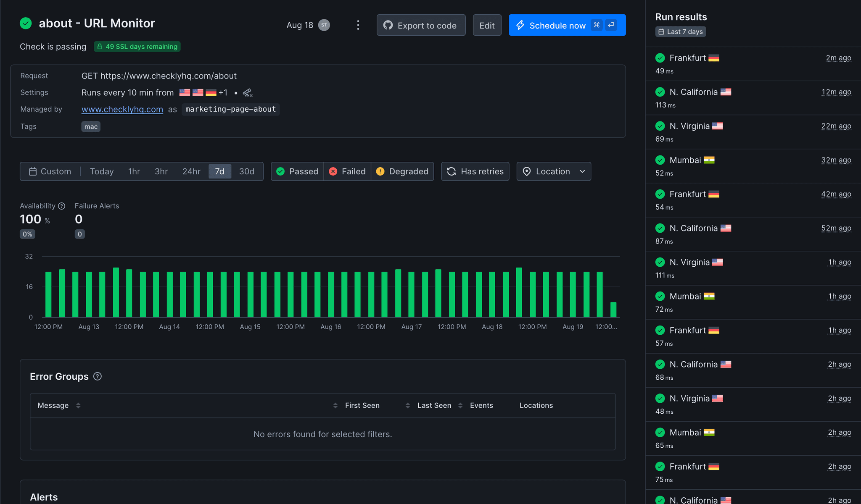Open the Custom date range picker

point(50,171)
